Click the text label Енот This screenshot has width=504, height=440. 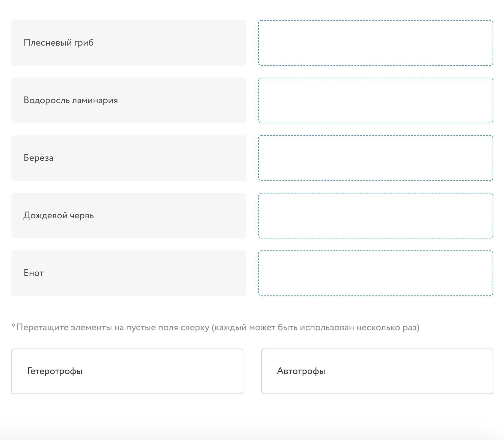point(34,273)
